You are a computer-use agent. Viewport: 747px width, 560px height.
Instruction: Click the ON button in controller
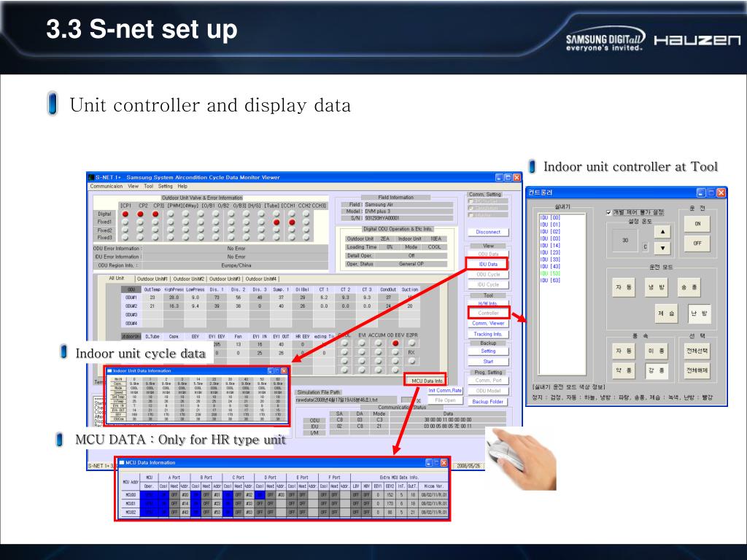pos(697,224)
